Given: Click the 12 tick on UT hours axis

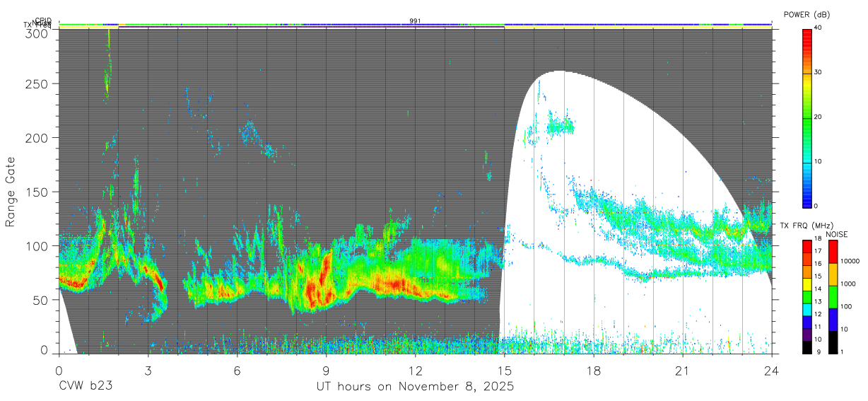Looking at the screenshot, I should tap(415, 371).
